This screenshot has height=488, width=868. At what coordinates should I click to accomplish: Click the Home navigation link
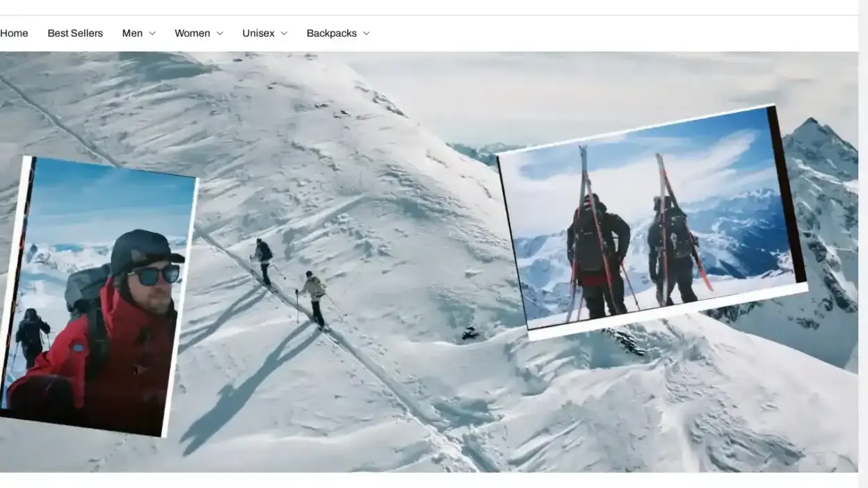(14, 33)
